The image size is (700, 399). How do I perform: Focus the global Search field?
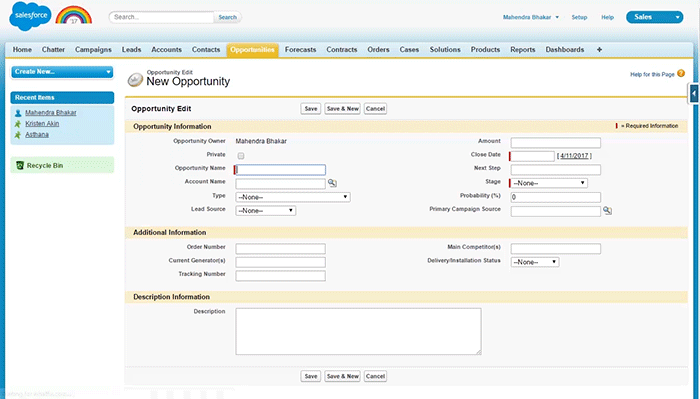(x=162, y=17)
